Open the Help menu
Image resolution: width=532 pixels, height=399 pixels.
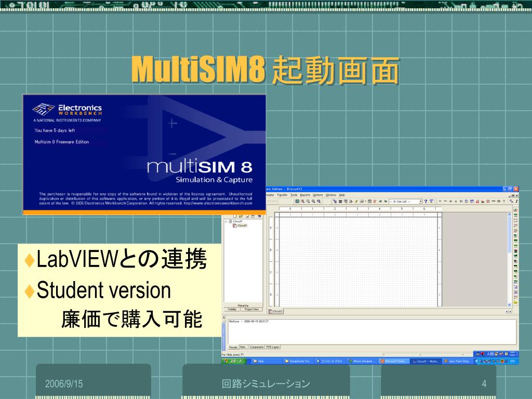(x=342, y=195)
